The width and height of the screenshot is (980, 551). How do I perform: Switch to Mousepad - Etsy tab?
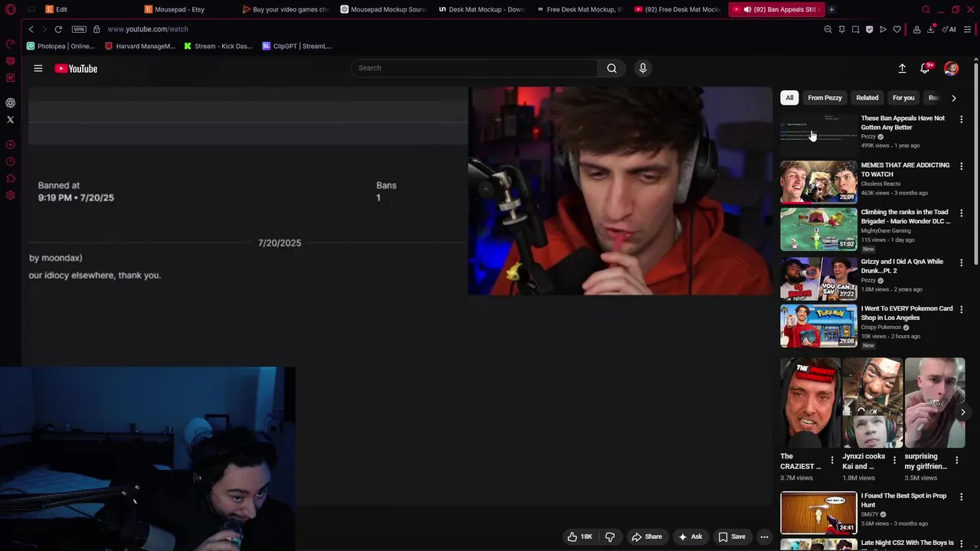point(180,9)
